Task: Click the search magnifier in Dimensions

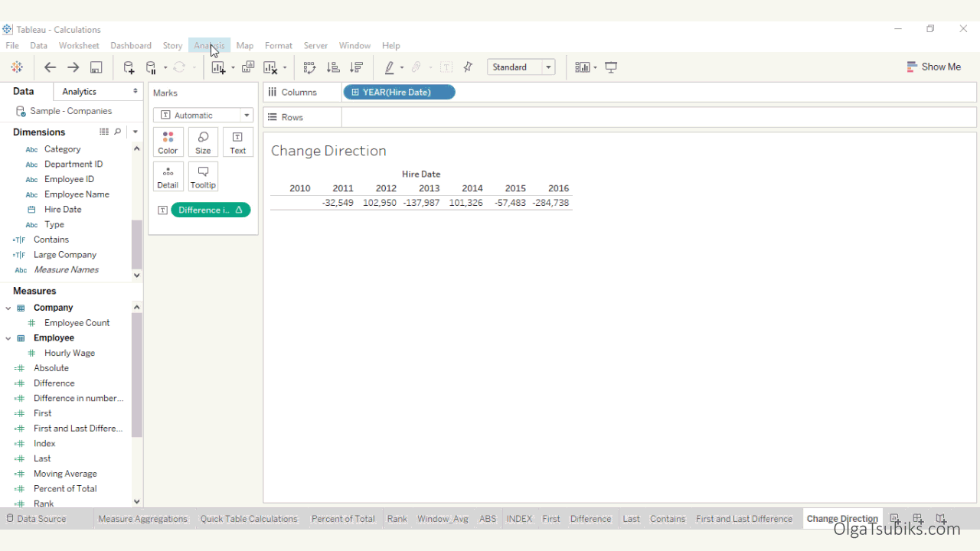Action: click(x=118, y=132)
